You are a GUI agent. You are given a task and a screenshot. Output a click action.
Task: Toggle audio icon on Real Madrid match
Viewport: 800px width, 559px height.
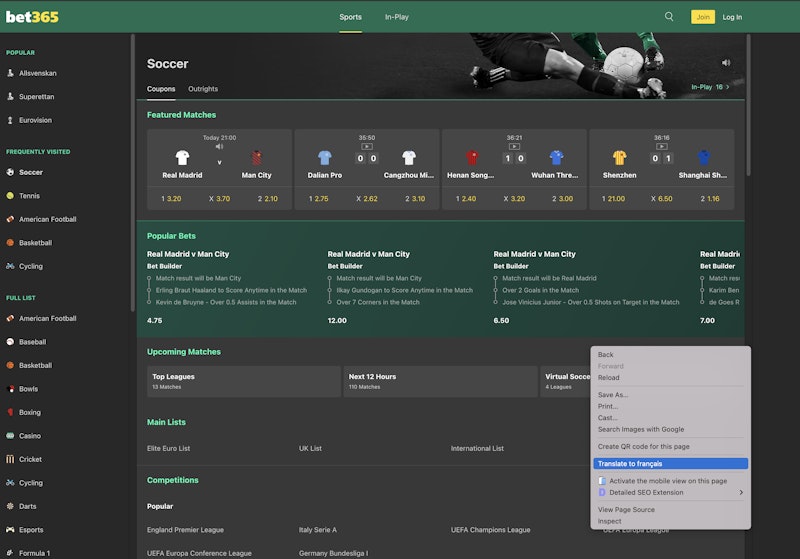tap(220, 146)
